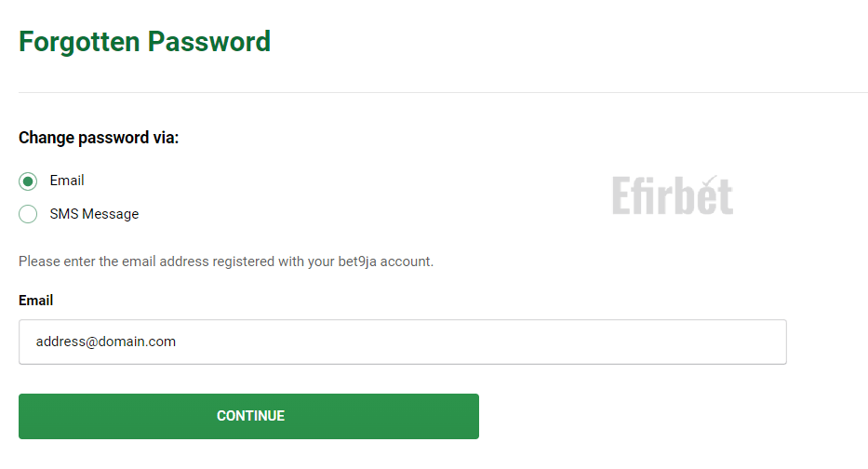Click the green CONTINUE button
This screenshot has height=469, width=868.
[x=248, y=416]
